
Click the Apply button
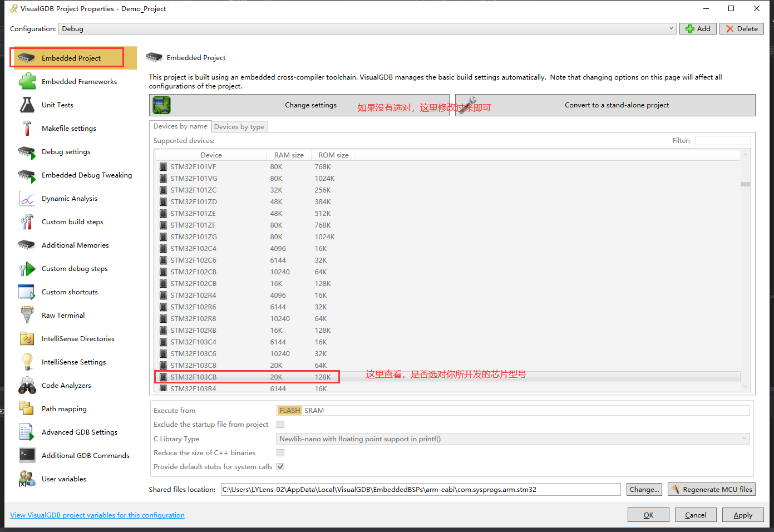tap(743, 515)
